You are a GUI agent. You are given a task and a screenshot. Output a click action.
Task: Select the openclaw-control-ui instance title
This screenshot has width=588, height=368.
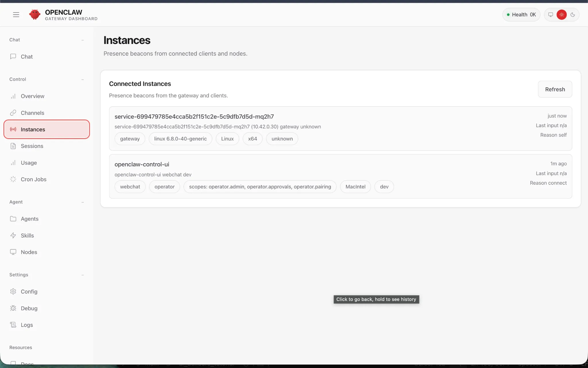[142, 164]
